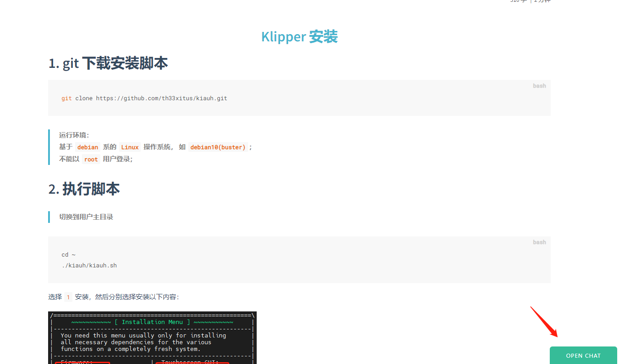Select the heading "2. 执行脚本"
Image resolution: width=619 pixels, height=364 pixels.
point(84,189)
